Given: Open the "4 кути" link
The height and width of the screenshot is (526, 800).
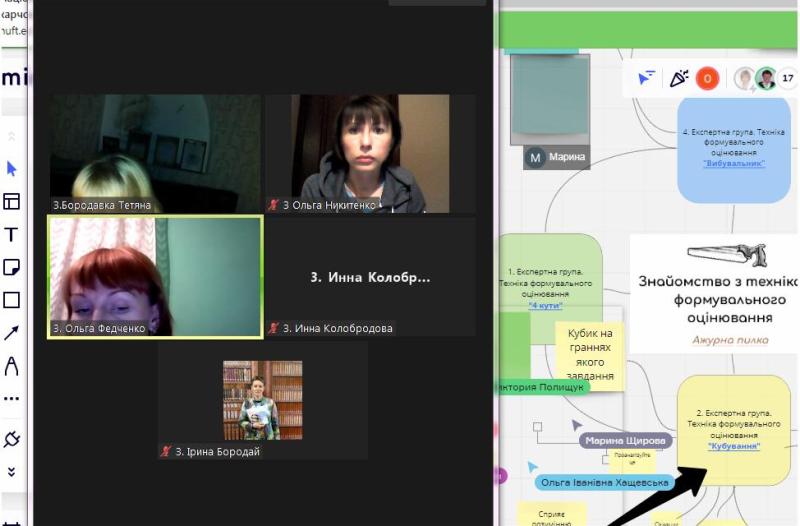Looking at the screenshot, I should [x=545, y=306].
